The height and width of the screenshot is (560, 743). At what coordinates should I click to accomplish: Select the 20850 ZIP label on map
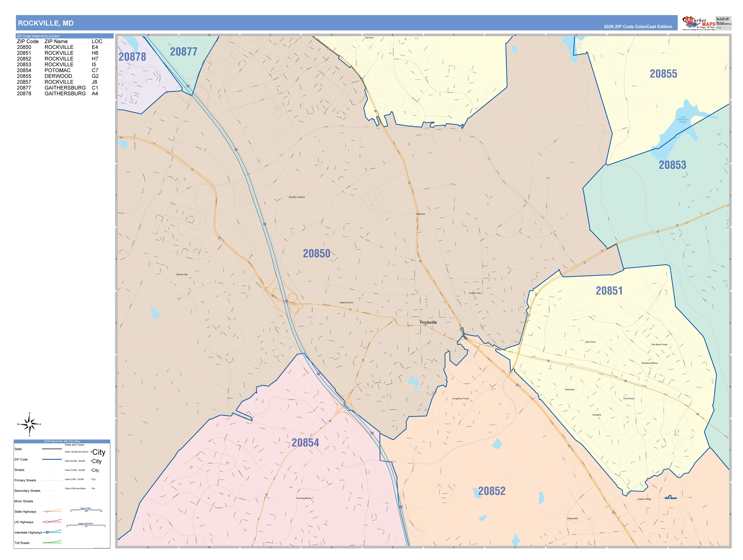click(x=316, y=254)
